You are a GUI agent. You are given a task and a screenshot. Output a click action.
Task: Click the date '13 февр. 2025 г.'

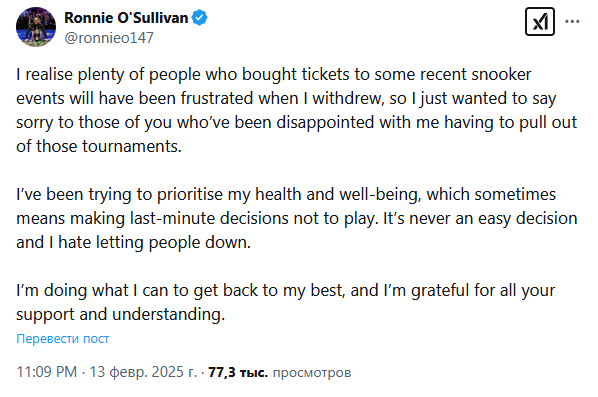[143, 372]
